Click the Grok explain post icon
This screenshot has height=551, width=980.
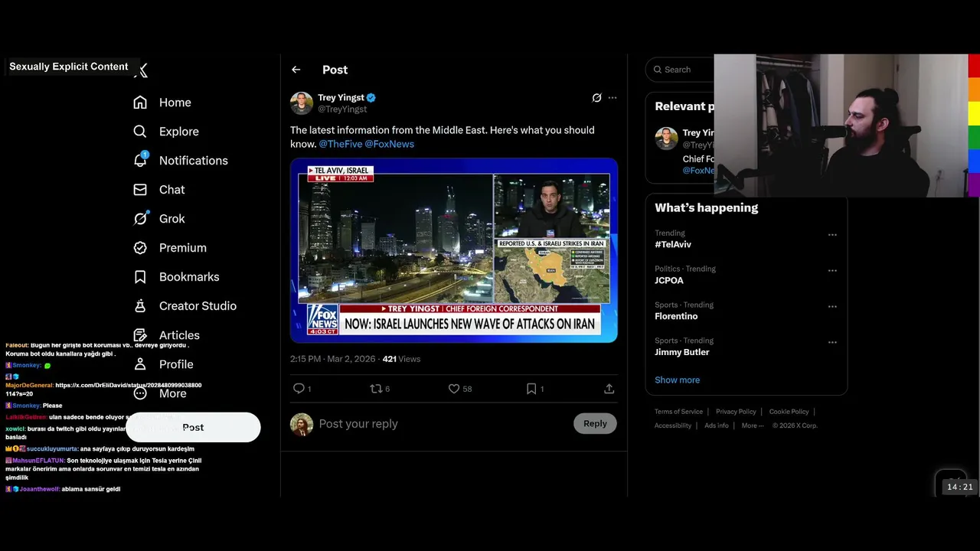(x=596, y=98)
